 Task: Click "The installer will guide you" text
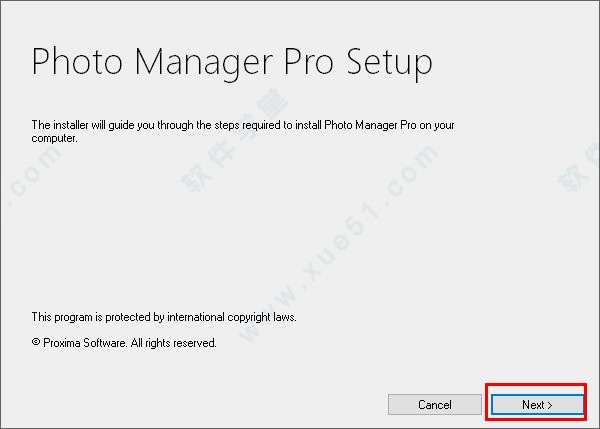click(92, 125)
